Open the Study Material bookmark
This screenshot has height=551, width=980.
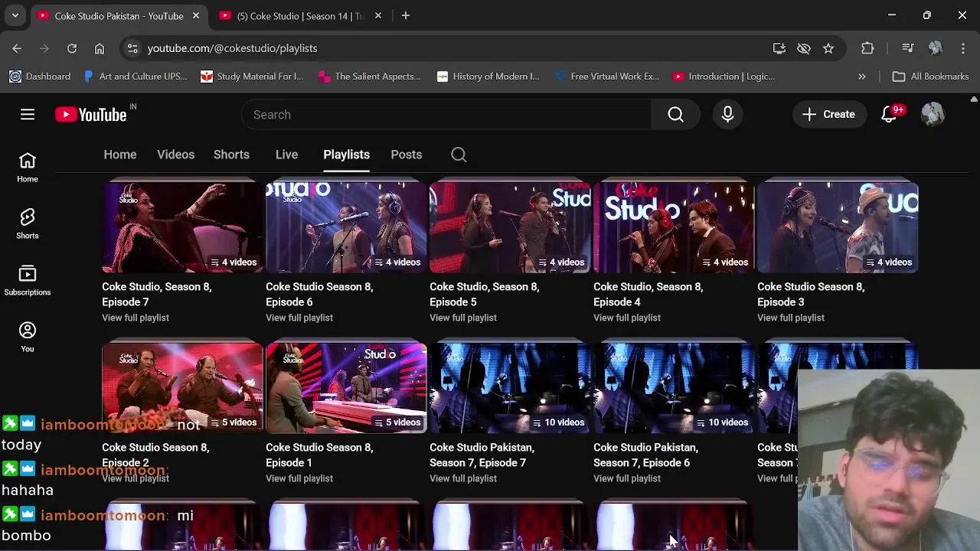253,77
